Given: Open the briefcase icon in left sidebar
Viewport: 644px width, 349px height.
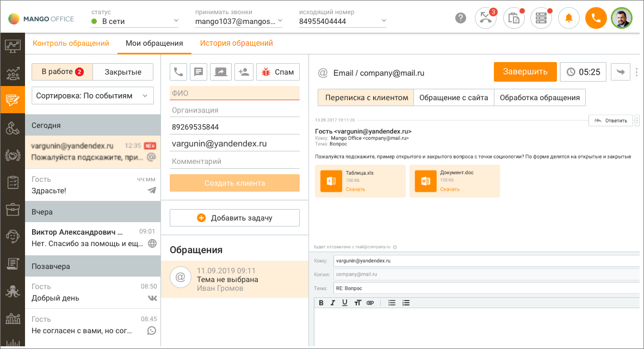Looking at the screenshot, I should point(13,209).
